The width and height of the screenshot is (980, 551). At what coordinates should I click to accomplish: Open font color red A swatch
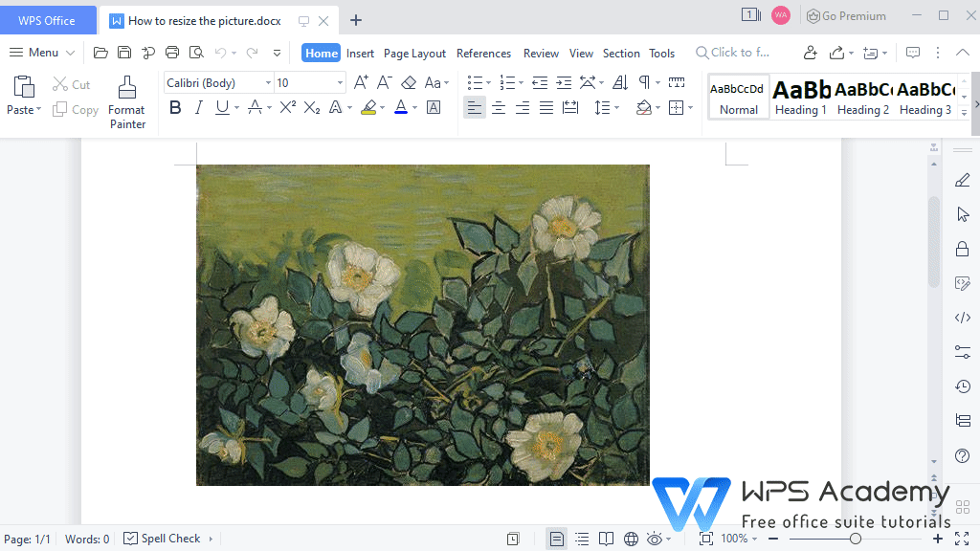[401, 107]
